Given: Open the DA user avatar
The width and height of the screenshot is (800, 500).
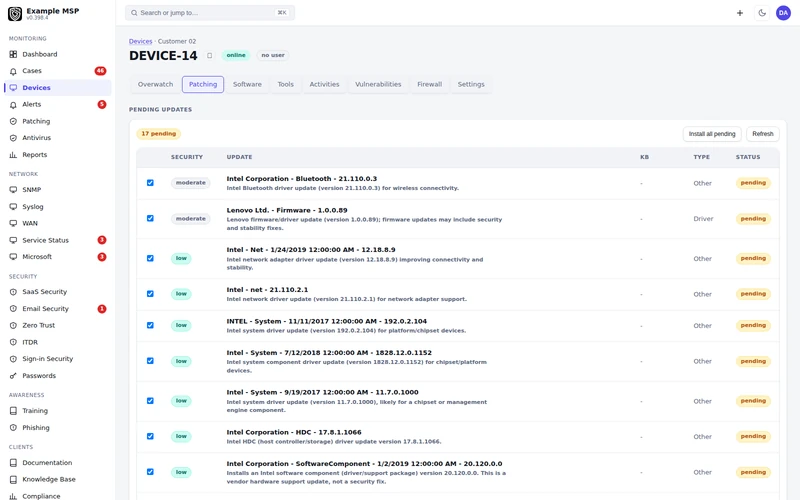Looking at the screenshot, I should (783, 13).
